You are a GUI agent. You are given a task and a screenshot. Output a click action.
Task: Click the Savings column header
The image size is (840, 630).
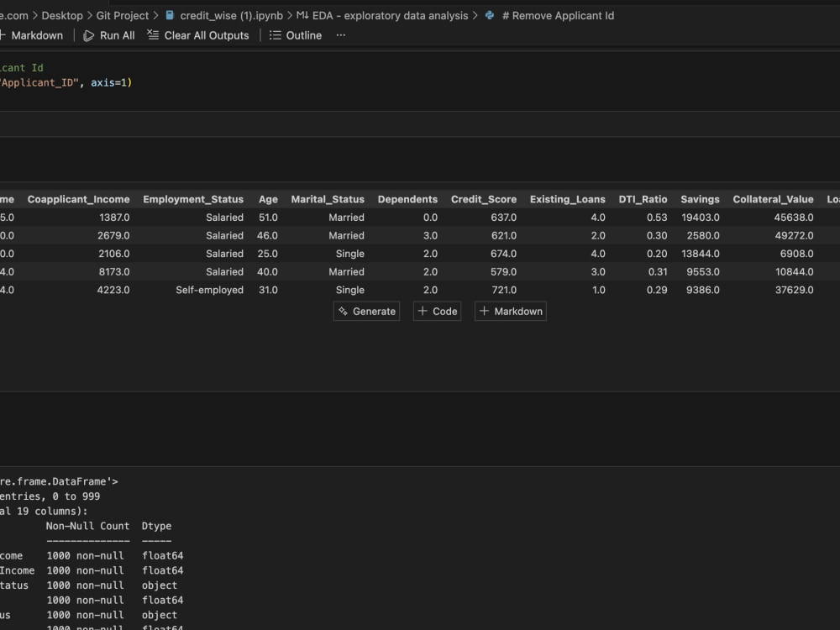pos(701,199)
